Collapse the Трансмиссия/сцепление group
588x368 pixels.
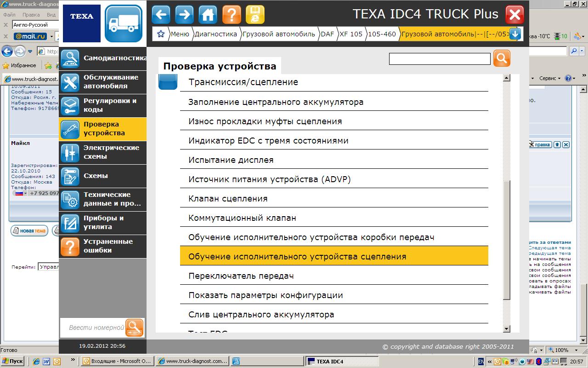click(x=168, y=82)
